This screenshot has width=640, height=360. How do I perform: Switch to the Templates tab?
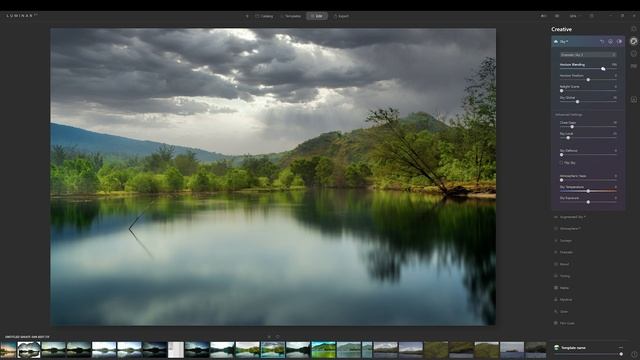(291, 16)
